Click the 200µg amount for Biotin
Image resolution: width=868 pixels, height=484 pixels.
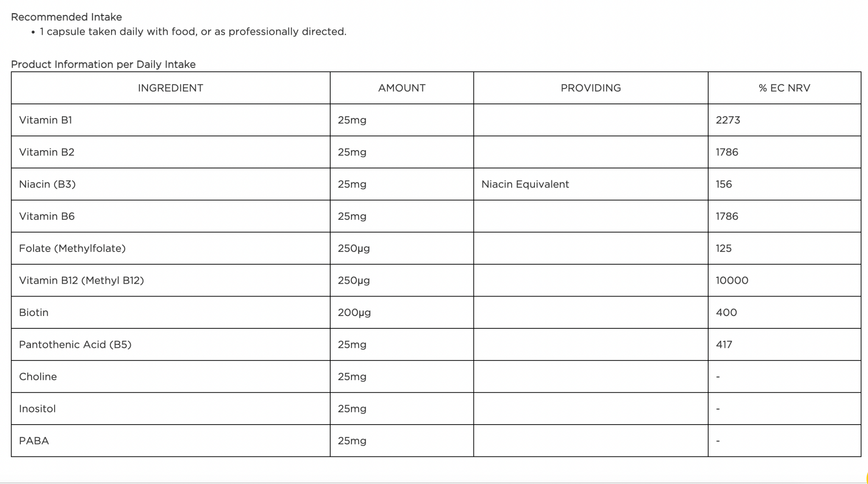[x=354, y=313]
